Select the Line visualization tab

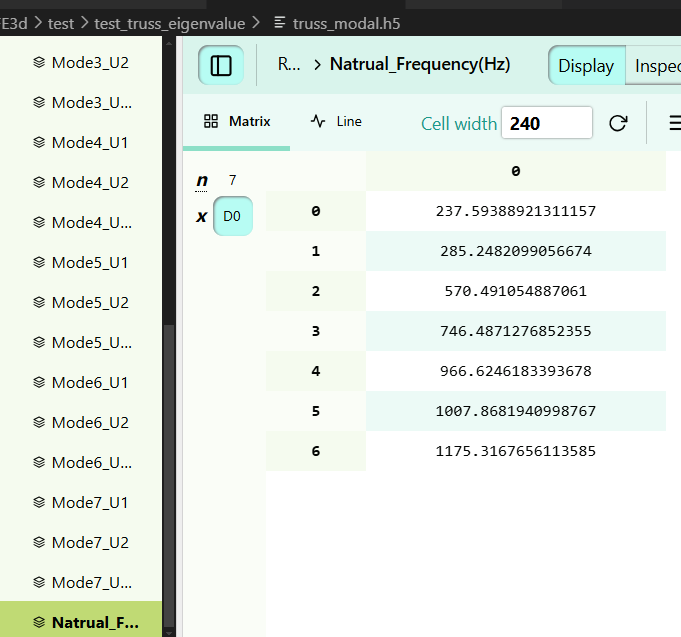337,121
